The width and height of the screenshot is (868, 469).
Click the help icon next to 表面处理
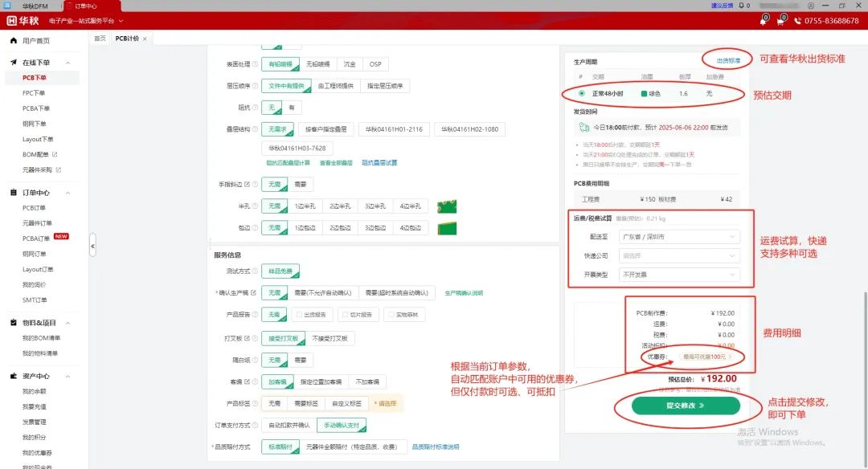coord(256,64)
